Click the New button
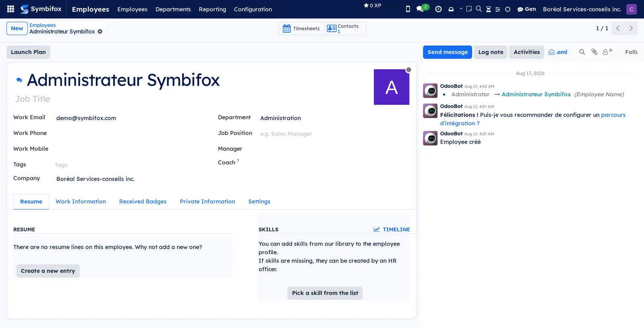The width and height of the screenshot is (644, 328). pyautogui.click(x=17, y=28)
